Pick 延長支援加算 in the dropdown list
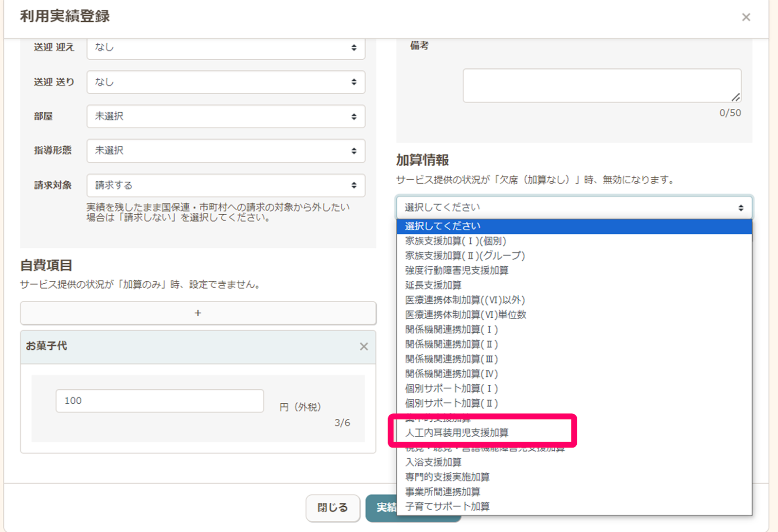The image size is (778, 532). click(x=433, y=285)
